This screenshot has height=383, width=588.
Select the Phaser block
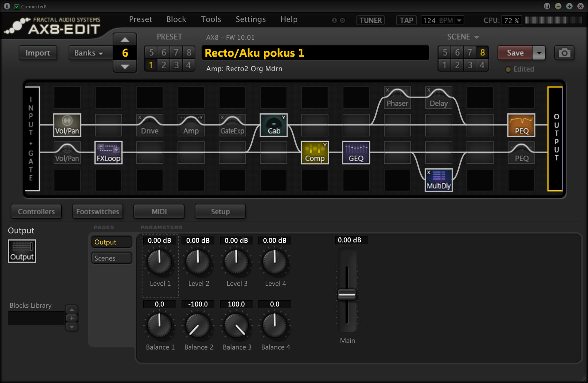pyautogui.click(x=397, y=98)
